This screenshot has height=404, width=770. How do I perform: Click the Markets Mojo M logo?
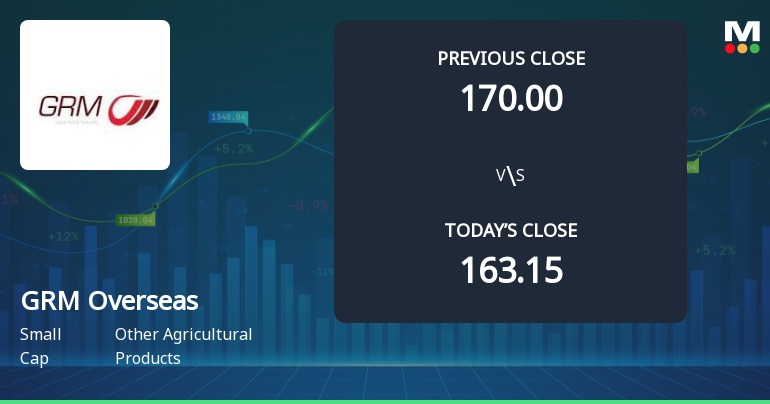pos(742,31)
